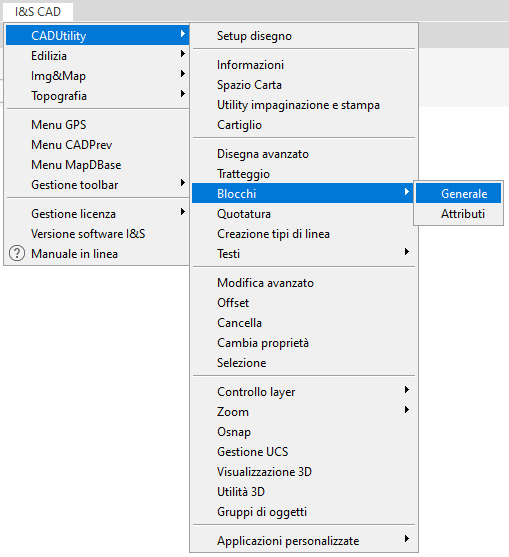This screenshot has height=557, width=509.
Task: Click the arrow next to Topografia
Action: click(183, 93)
